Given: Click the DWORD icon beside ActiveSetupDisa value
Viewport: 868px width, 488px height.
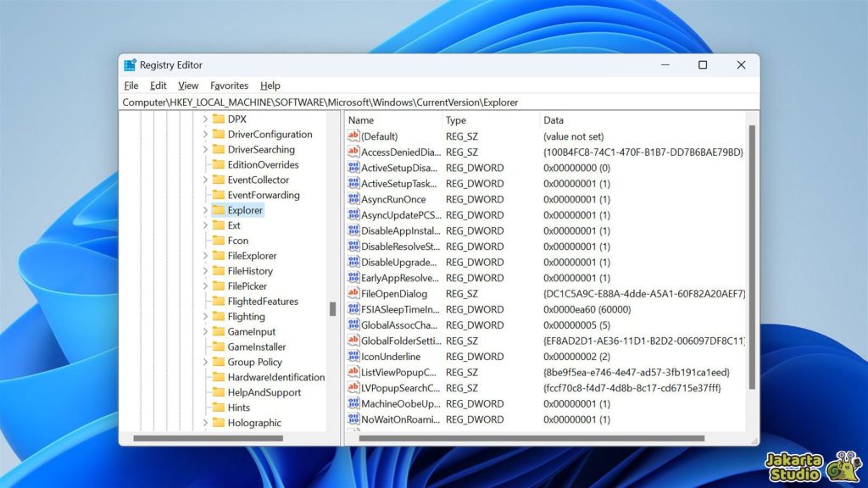Looking at the screenshot, I should point(354,168).
